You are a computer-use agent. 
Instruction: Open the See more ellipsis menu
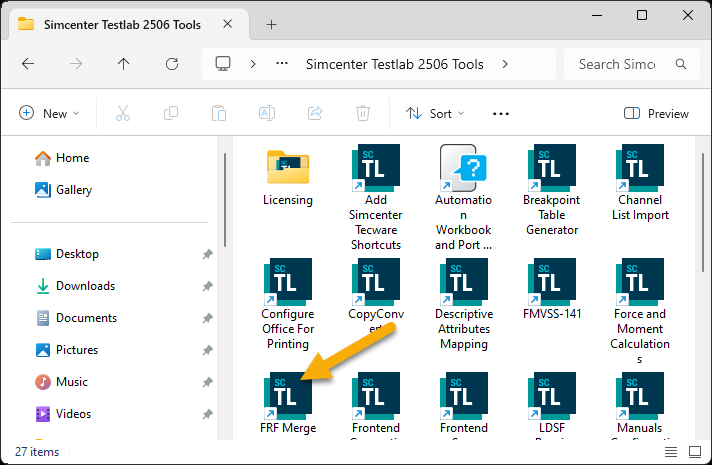tap(501, 114)
